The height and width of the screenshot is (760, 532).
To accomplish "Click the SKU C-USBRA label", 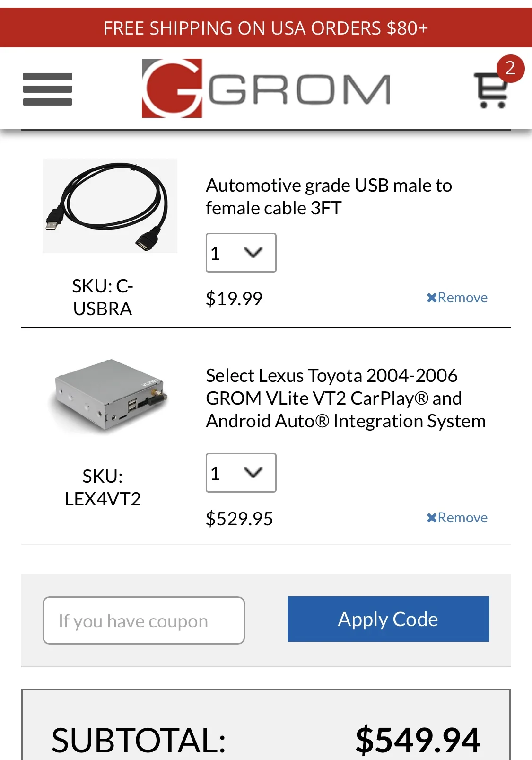I will (103, 297).
